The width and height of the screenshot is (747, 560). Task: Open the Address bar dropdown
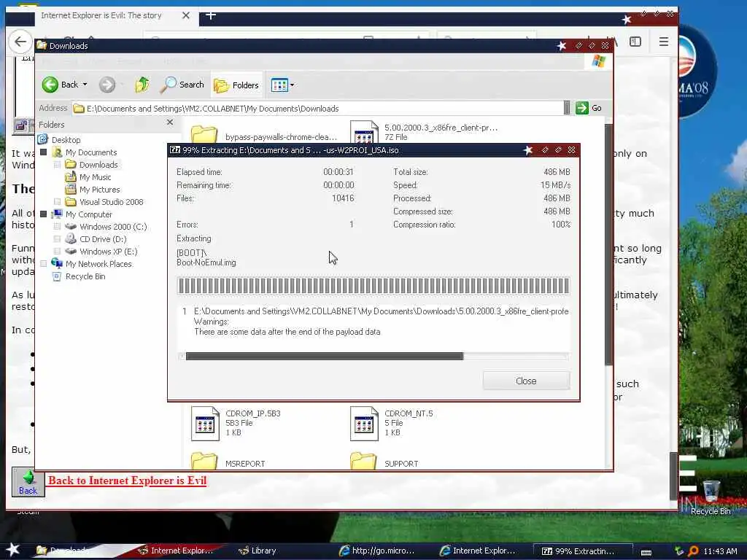click(x=566, y=108)
